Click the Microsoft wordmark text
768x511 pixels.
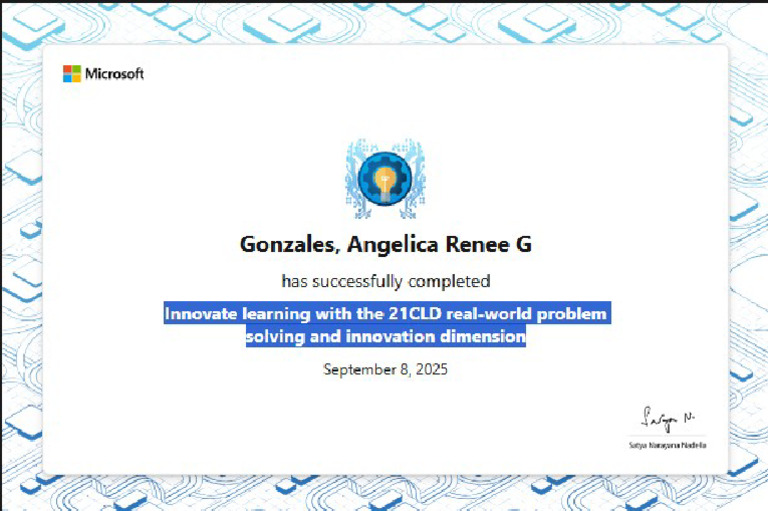tap(114, 73)
